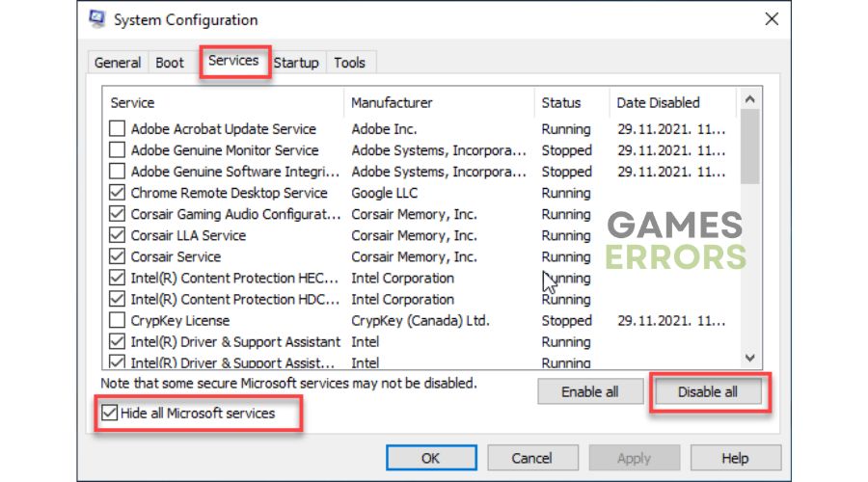Select the Services tab
Screen dimensions: 868x482
233,61
